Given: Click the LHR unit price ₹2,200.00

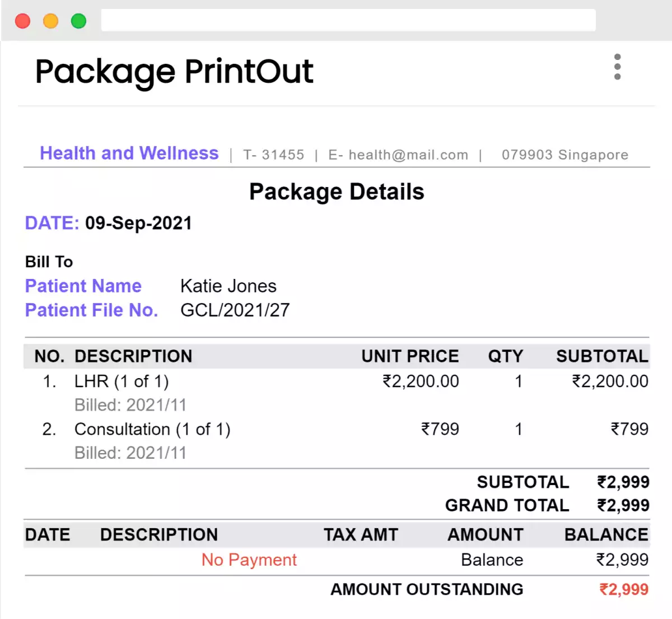Looking at the screenshot, I should click(x=421, y=381).
